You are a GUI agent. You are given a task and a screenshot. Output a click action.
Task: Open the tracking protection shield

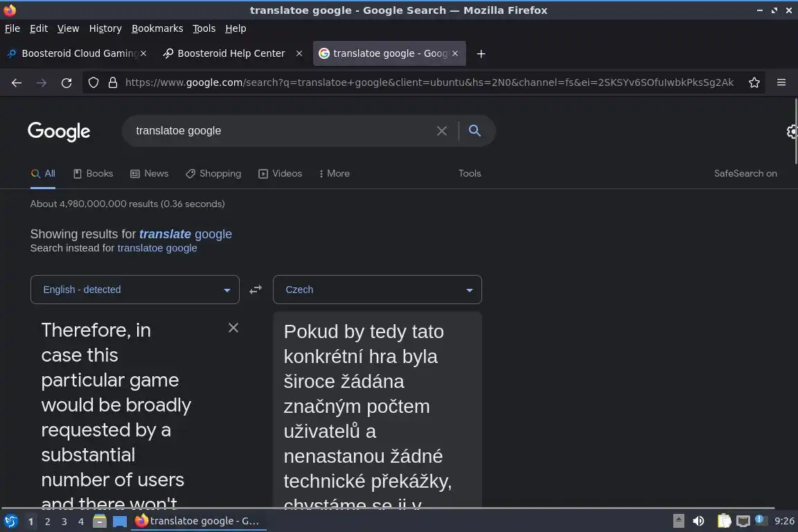[93, 82]
